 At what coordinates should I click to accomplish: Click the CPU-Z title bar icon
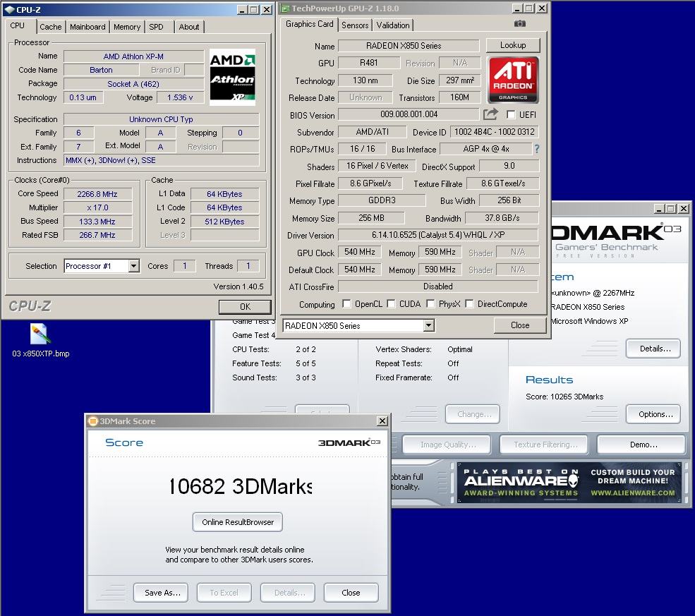coord(9,9)
